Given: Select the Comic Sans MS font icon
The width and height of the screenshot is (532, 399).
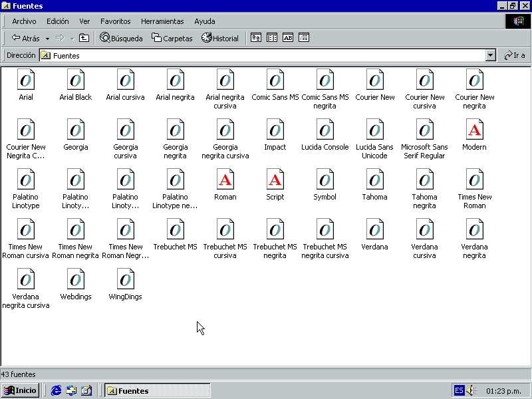Looking at the screenshot, I should [275, 79].
